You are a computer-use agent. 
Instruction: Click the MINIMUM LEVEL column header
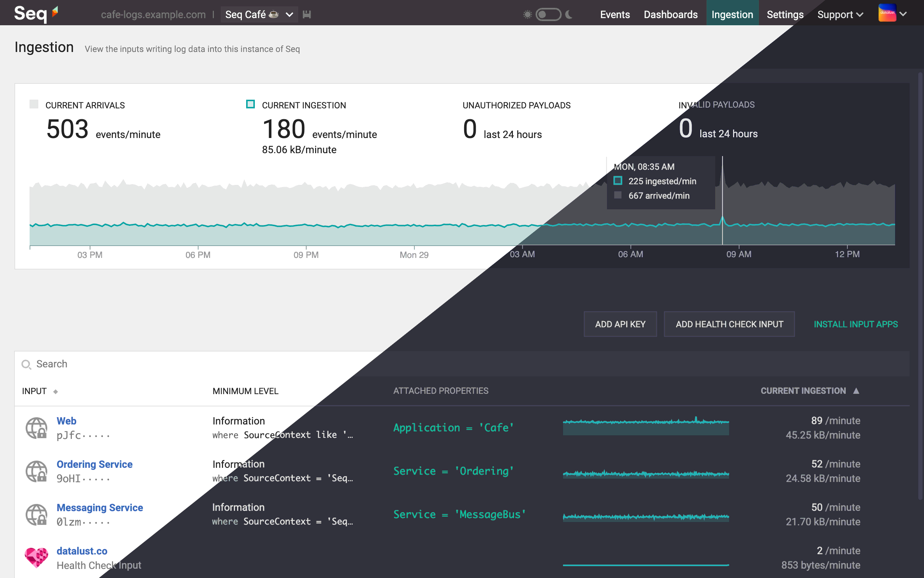[245, 391]
